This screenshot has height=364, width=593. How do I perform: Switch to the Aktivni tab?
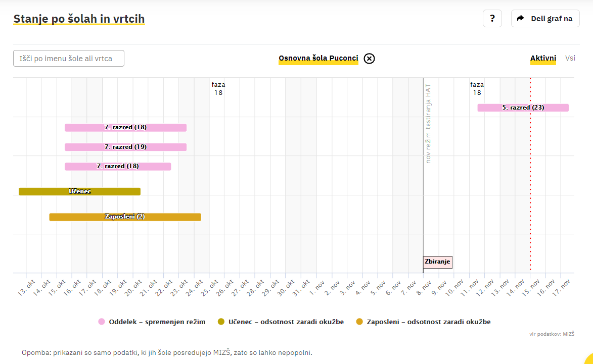click(543, 58)
